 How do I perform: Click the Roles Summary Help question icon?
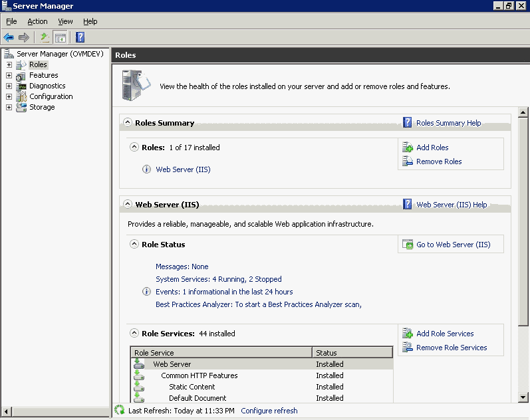407,123
